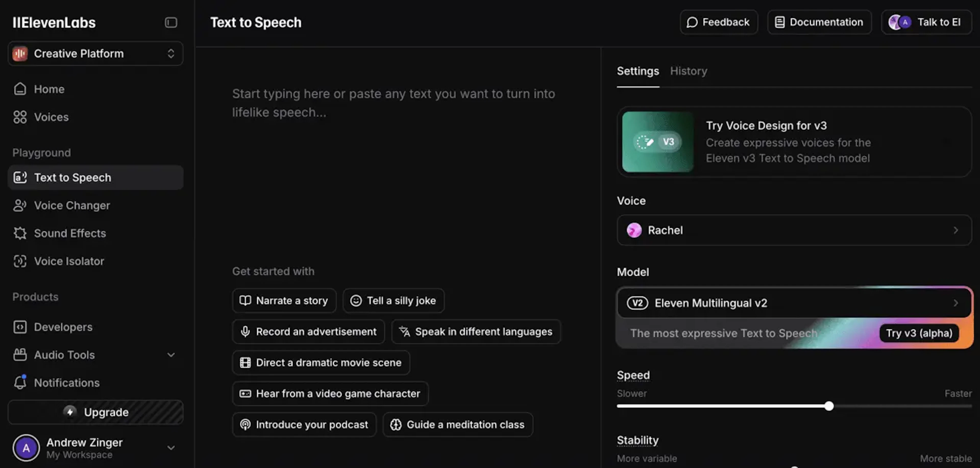Image resolution: width=980 pixels, height=468 pixels.
Task: Open the Voice Isolator tool
Action: [69, 261]
